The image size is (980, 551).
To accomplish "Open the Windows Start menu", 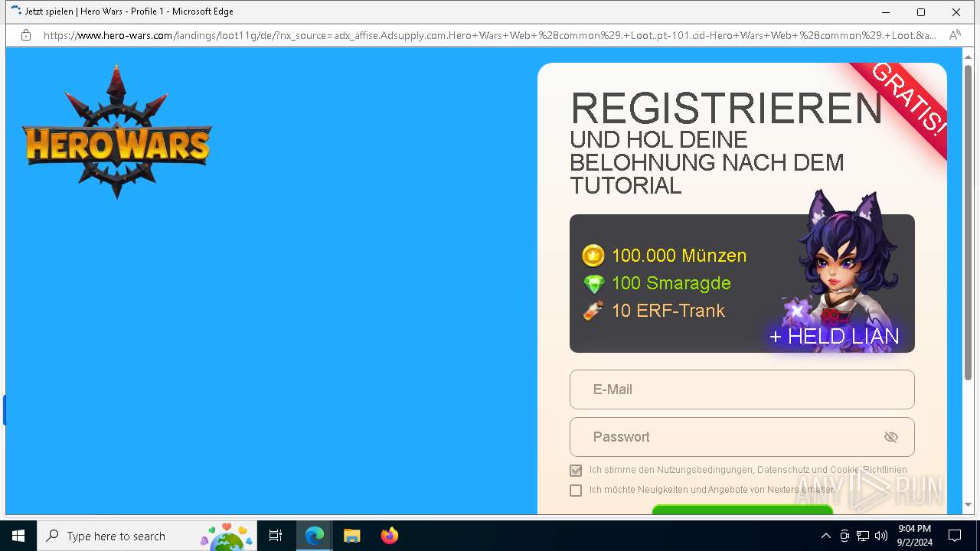I will coord(18,536).
